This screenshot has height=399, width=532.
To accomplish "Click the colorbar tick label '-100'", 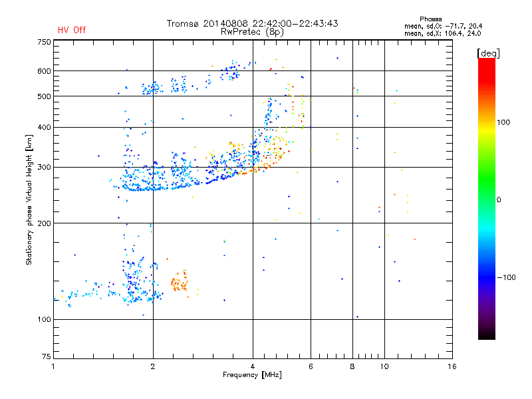I will (506, 277).
